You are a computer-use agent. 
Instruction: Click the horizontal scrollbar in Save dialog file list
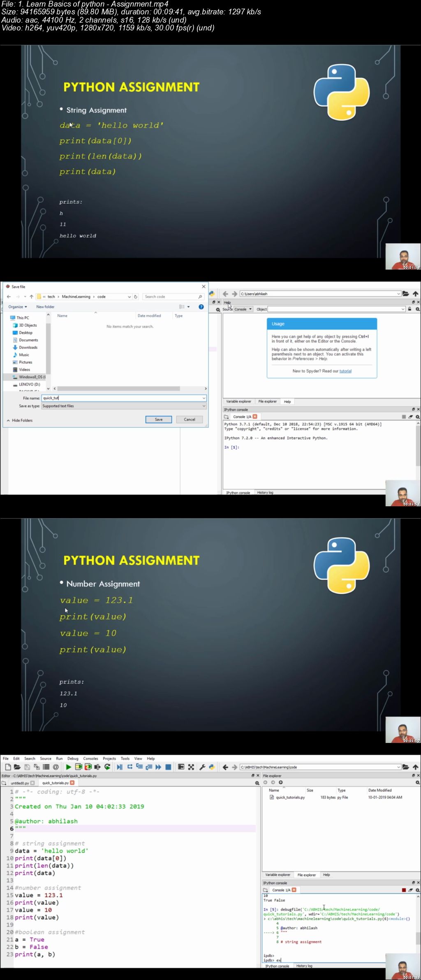point(118,389)
